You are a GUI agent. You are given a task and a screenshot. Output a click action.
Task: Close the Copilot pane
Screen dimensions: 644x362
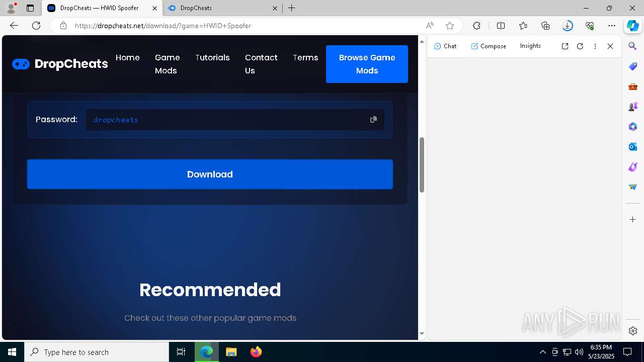[610, 46]
